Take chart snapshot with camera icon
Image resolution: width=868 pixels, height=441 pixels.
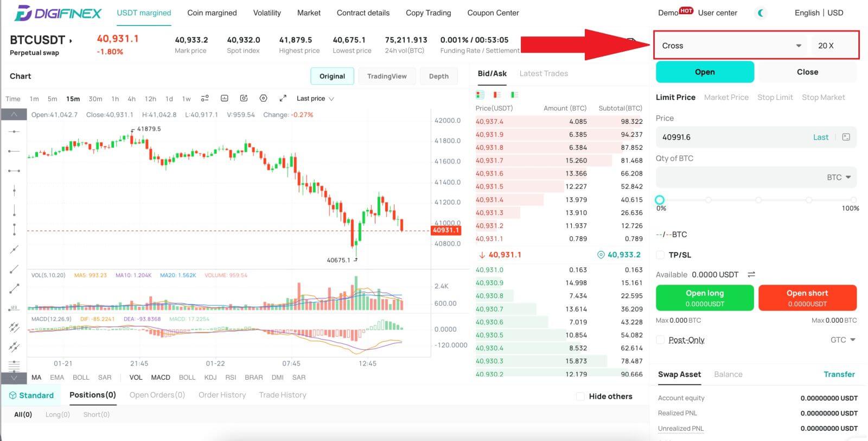(244, 98)
